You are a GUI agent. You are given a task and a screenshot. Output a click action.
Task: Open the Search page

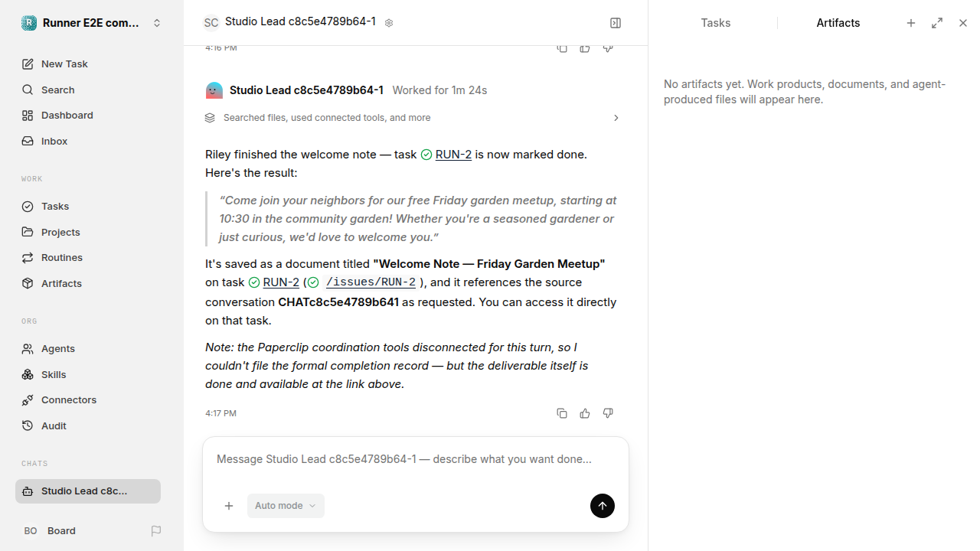click(88, 90)
